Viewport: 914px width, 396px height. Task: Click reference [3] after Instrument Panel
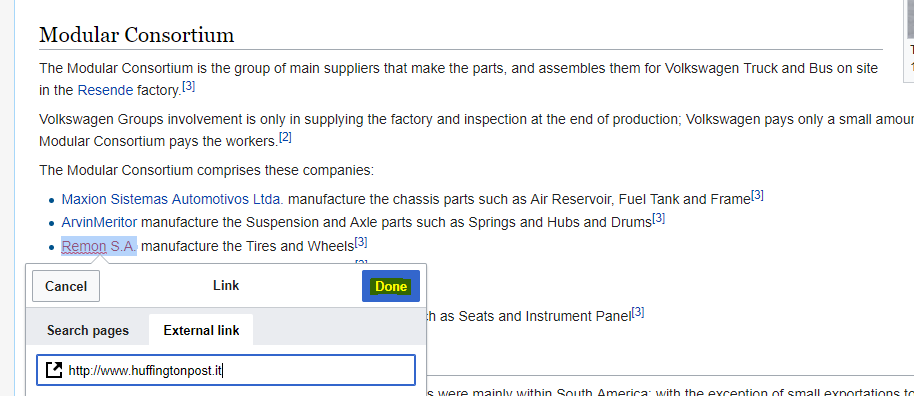638,312
